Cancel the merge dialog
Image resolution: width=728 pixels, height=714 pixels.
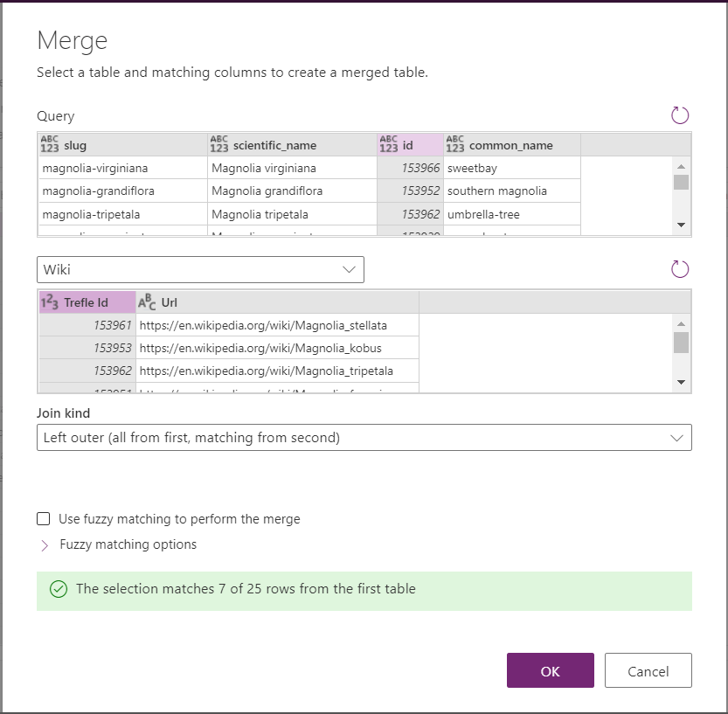648,670
